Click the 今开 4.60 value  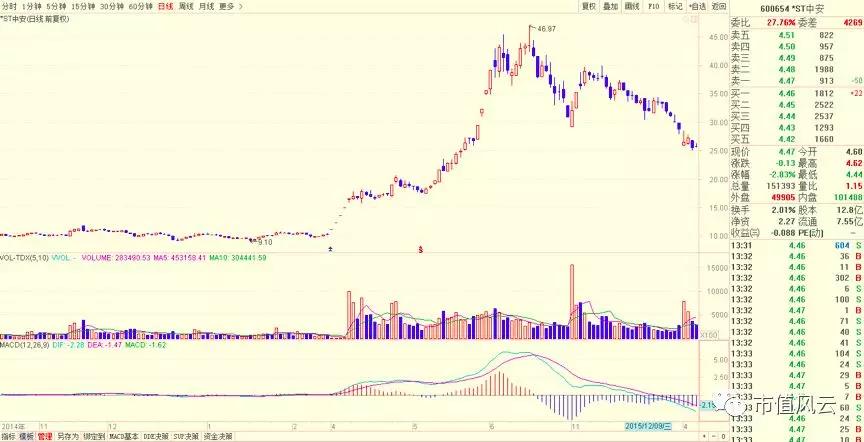click(854, 152)
